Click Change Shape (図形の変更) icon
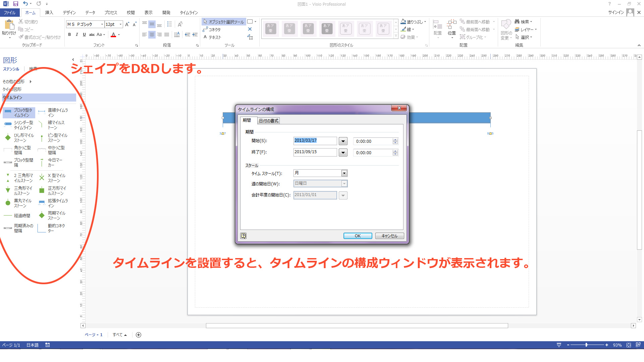This screenshot has width=644, height=362. click(x=506, y=24)
